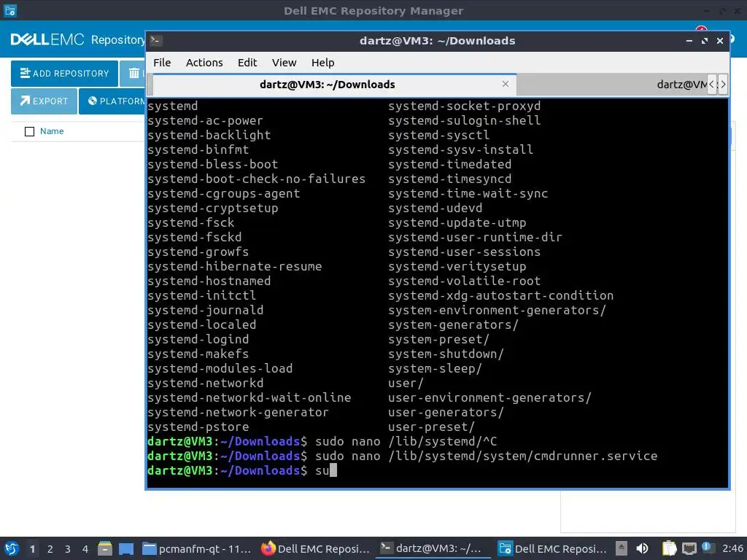This screenshot has height=560, width=747.
Task: Open the Lubuntu start menu
Action: (12, 548)
